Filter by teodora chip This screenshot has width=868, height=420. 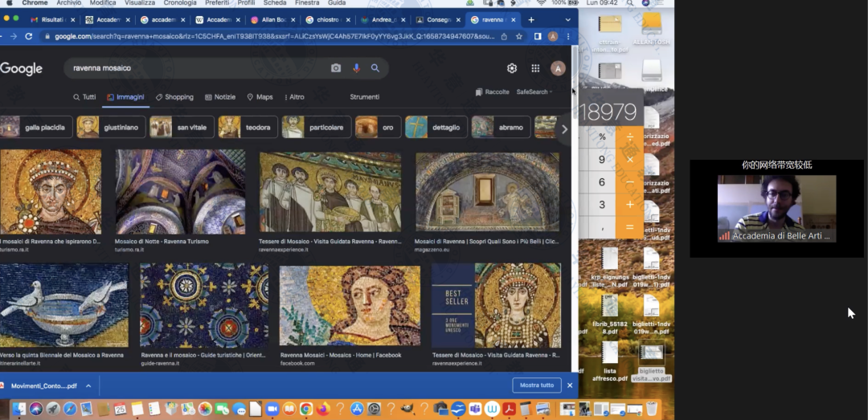(x=248, y=127)
